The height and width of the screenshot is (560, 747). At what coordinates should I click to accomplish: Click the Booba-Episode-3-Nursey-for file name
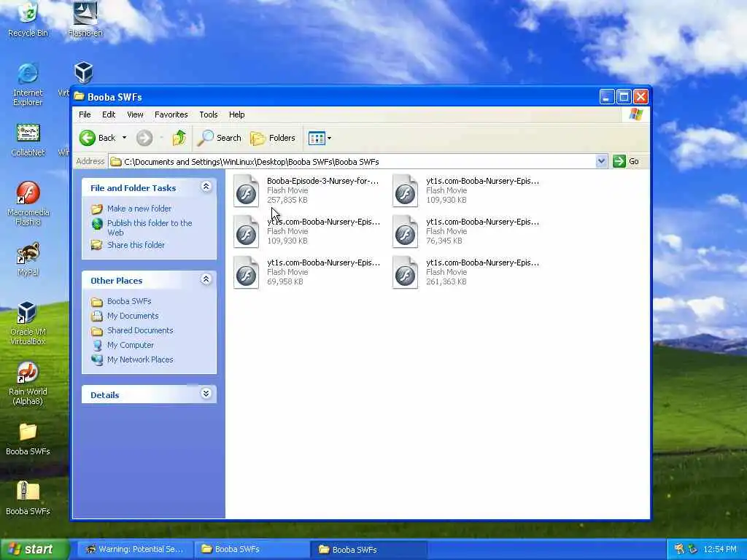click(323, 181)
